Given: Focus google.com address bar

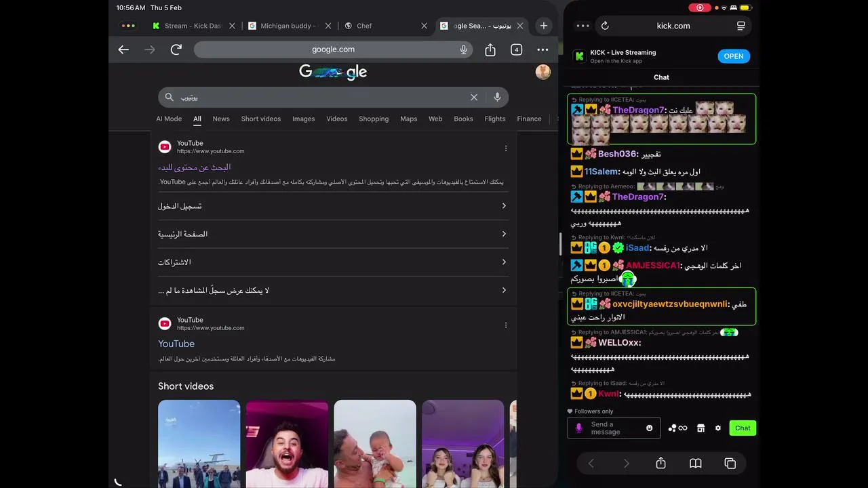Looking at the screenshot, I should click(x=333, y=49).
